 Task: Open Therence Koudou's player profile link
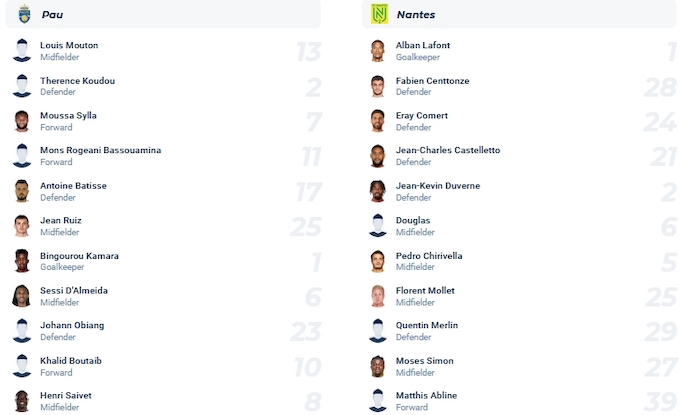[77, 81]
